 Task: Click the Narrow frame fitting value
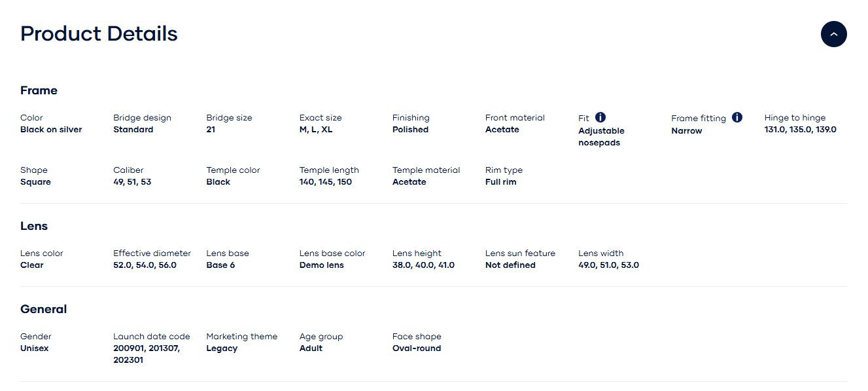686,131
